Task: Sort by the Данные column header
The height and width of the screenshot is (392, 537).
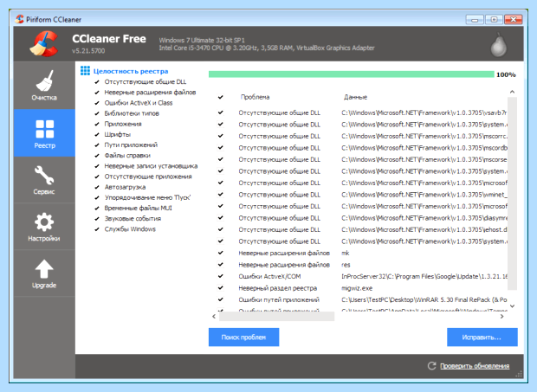Action: pos(355,97)
